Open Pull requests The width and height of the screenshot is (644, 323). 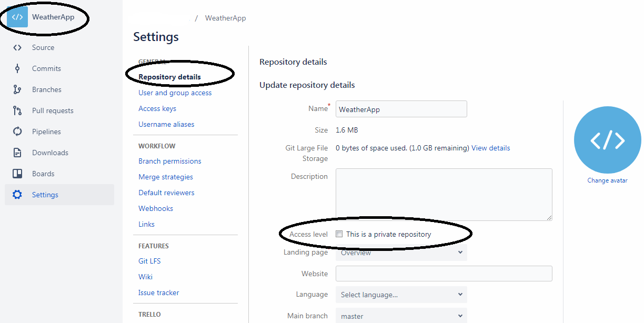click(x=52, y=110)
